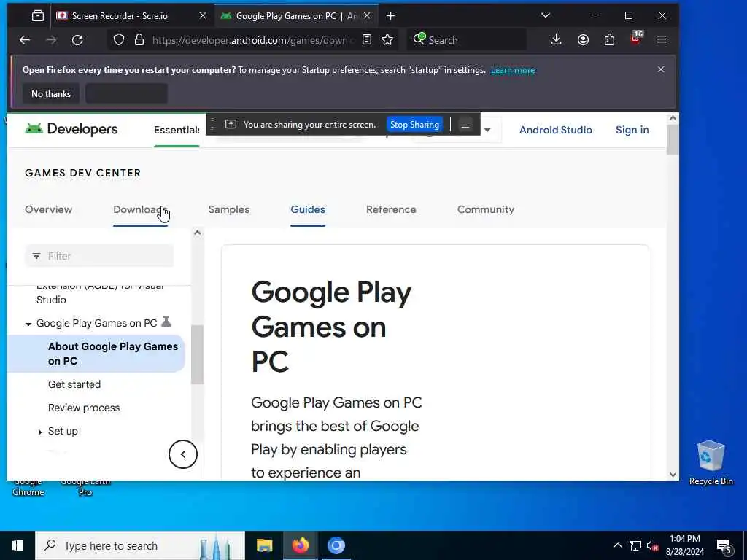
Task: Reload the page with refresh icon
Action: point(77,40)
